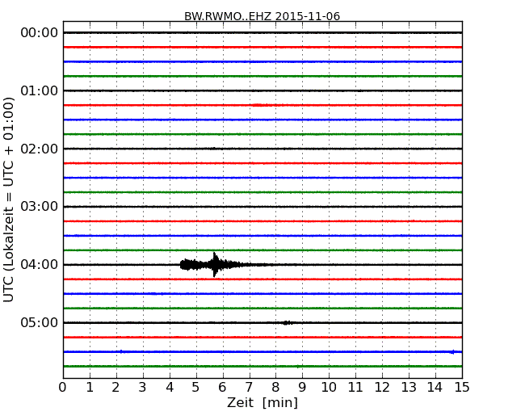Viewport: 525px width, 420px height.
Task: Click the x-axis label Zeit [min]
Action: click(262, 402)
